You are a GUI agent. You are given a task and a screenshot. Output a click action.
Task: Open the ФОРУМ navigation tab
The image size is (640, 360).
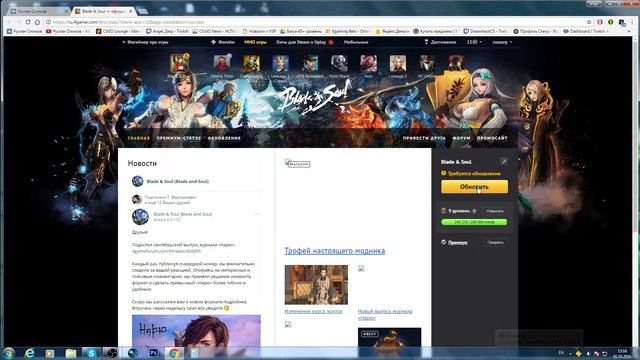click(x=461, y=138)
